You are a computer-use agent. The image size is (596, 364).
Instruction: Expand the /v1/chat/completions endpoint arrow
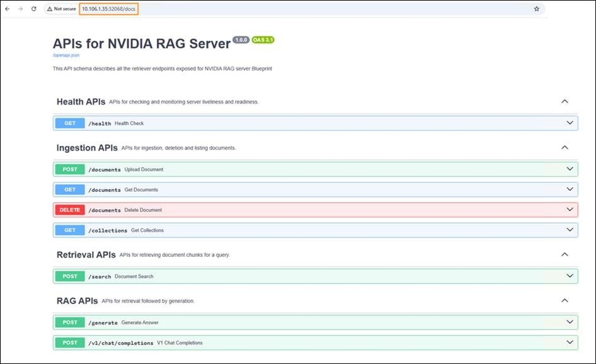570,342
